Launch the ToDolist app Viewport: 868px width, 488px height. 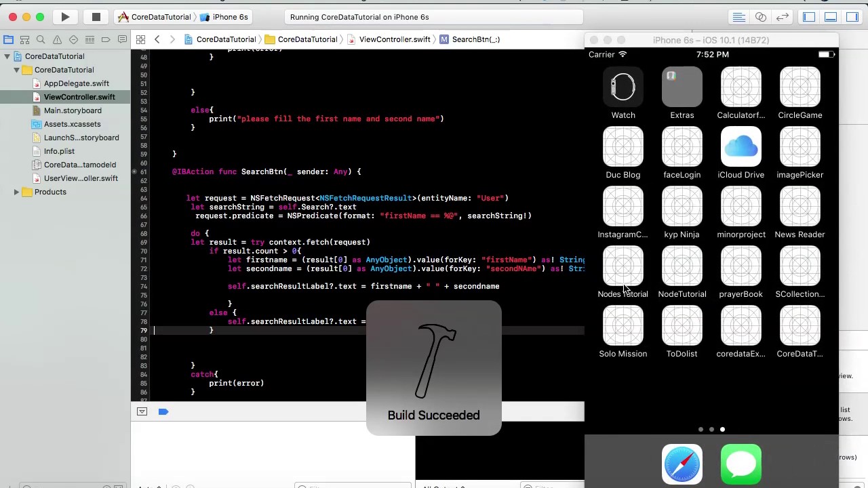point(682,325)
